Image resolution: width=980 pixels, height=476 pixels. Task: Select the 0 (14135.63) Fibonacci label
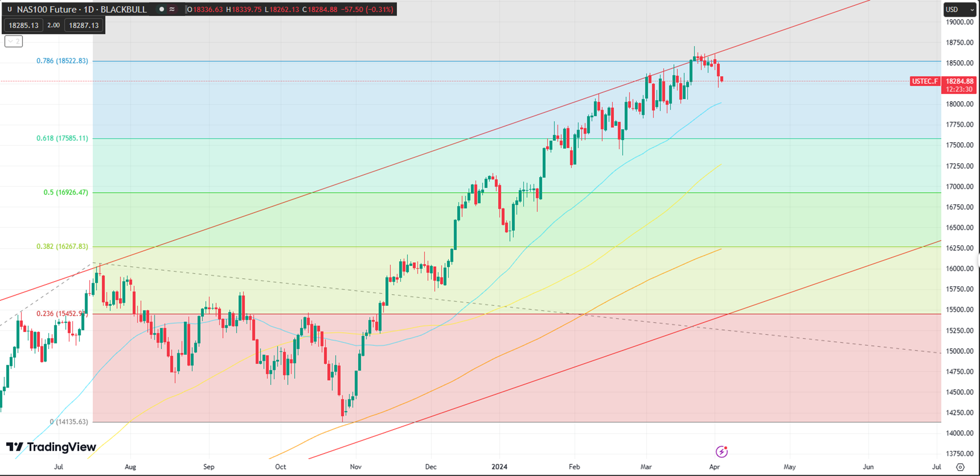point(69,421)
